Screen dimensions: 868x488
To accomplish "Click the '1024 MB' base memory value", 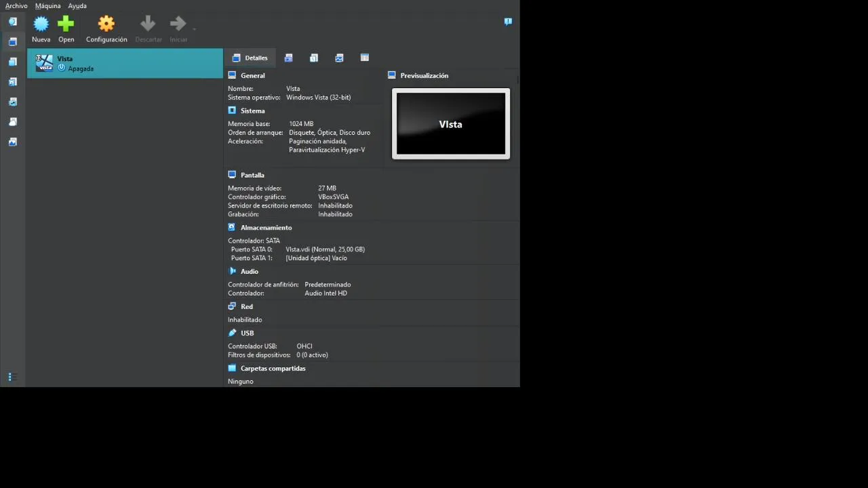I will [x=301, y=124].
